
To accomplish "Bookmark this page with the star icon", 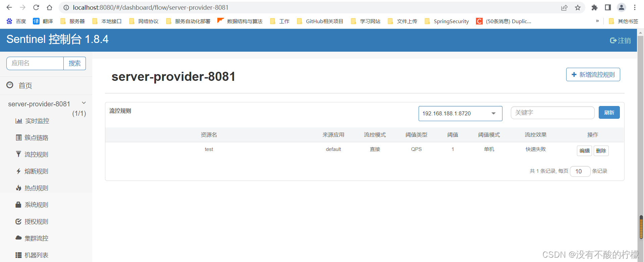I will [578, 7].
